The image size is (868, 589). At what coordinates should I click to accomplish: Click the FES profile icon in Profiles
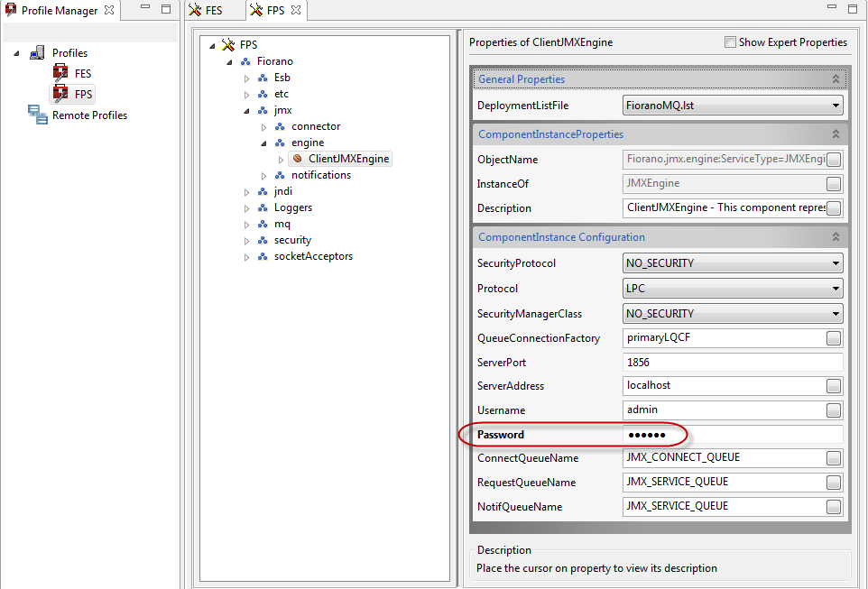point(60,74)
